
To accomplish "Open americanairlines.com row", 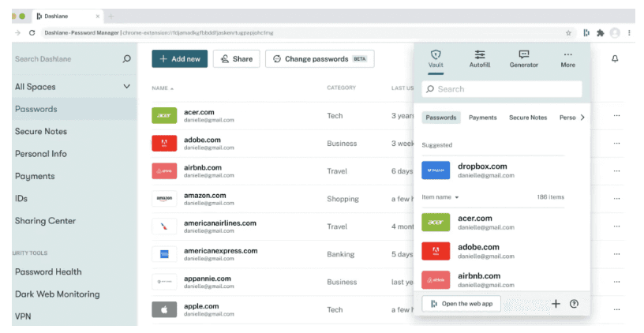I will click(x=283, y=226).
